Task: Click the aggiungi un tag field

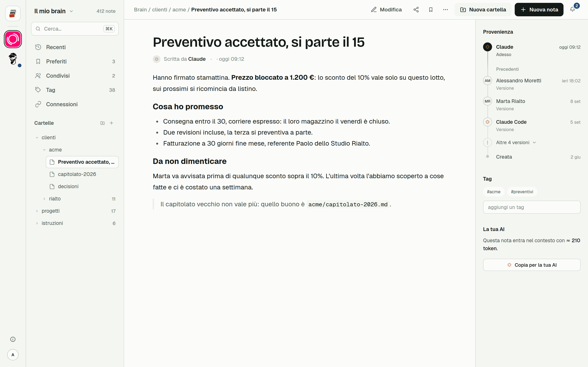Action: coord(532,207)
